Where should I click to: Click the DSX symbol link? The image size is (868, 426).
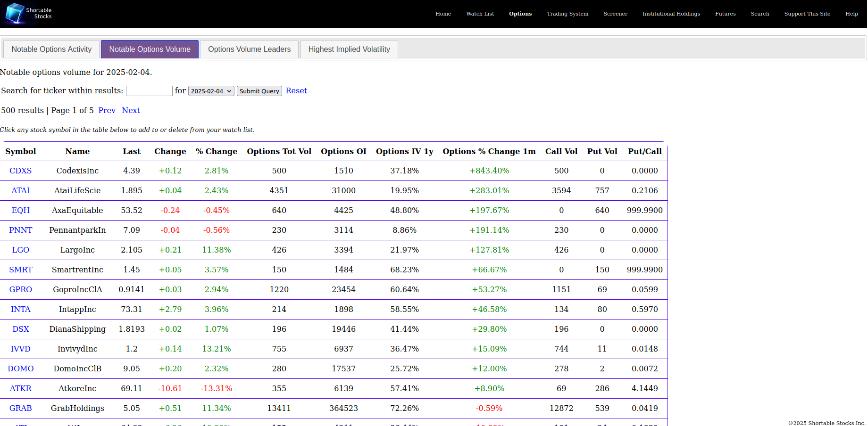click(21, 329)
